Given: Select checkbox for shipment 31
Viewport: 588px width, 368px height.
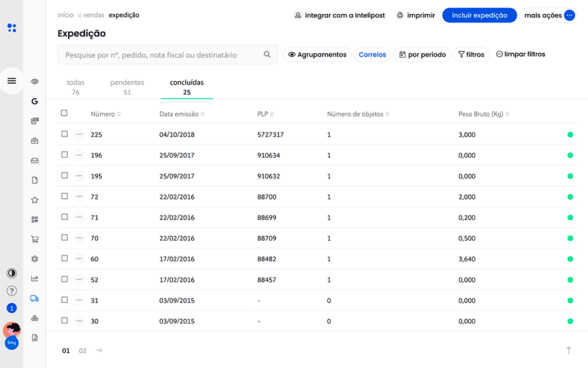Looking at the screenshot, I should click(x=65, y=300).
